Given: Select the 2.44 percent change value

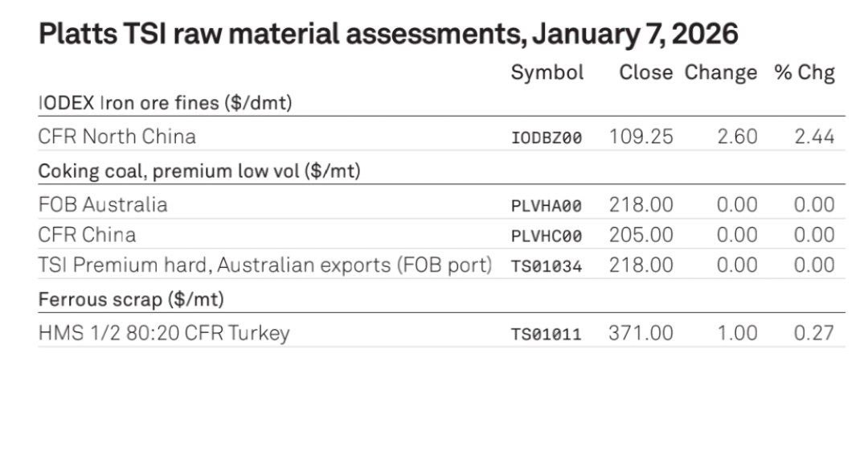Looking at the screenshot, I should tap(814, 137).
